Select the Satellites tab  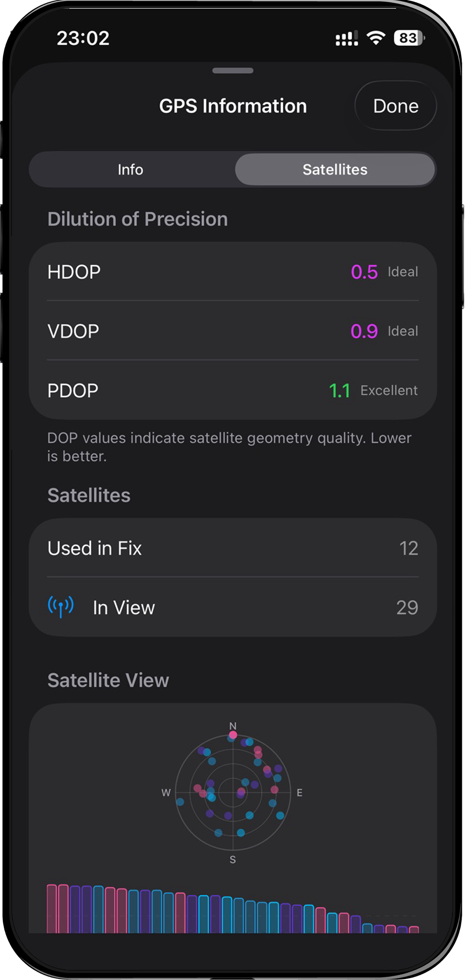pos(335,169)
